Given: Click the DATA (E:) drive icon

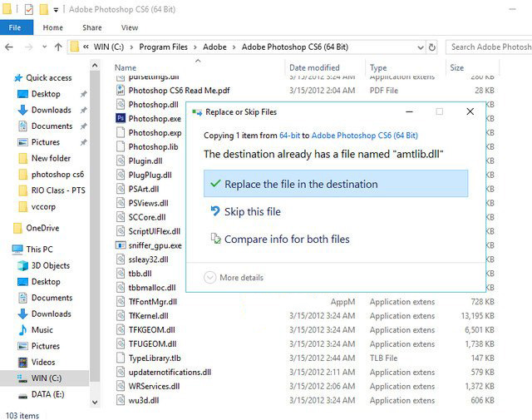Looking at the screenshot, I should 22,395.
